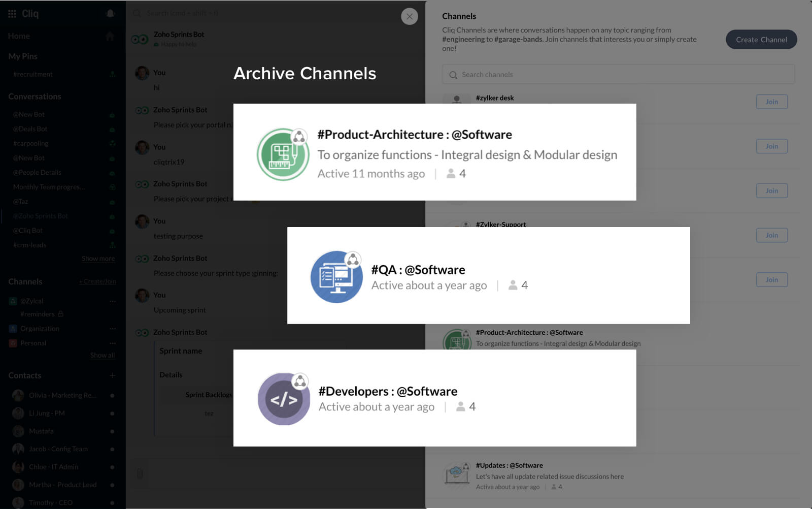Click the Create Channel button

point(761,40)
